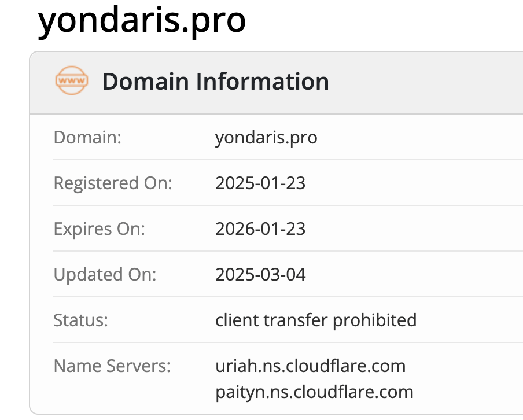Select the yondaris.pro domain value
Viewport: 523px width, 420px height.
pyautogui.click(x=266, y=138)
